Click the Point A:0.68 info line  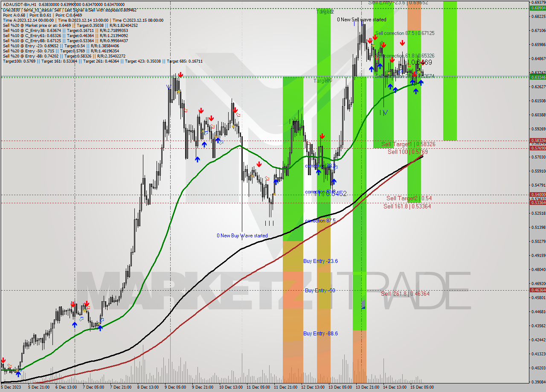43,15
